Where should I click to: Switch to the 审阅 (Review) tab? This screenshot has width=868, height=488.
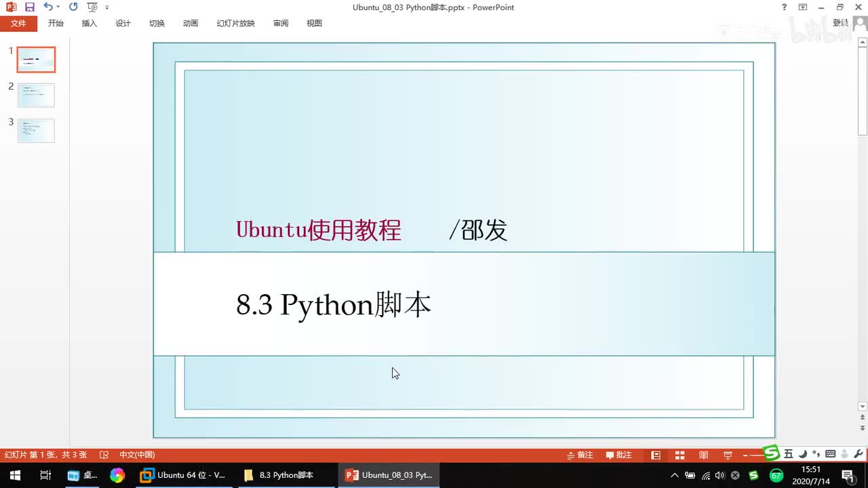coord(281,23)
